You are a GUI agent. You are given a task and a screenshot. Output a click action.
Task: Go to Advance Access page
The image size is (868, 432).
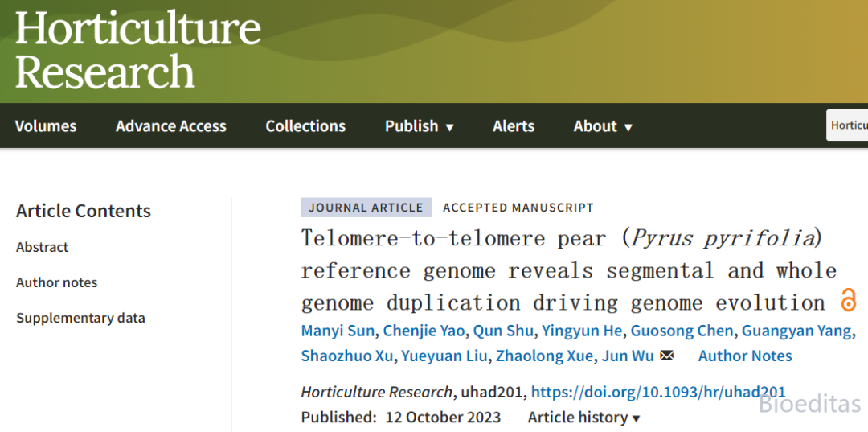171,126
